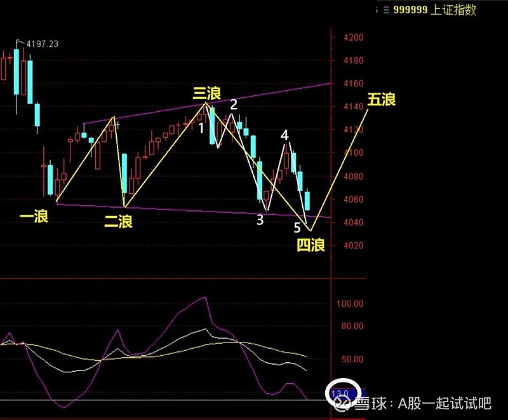Click the 4040 price axis label
The width and height of the screenshot is (508, 420).
pyautogui.click(x=354, y=222)
